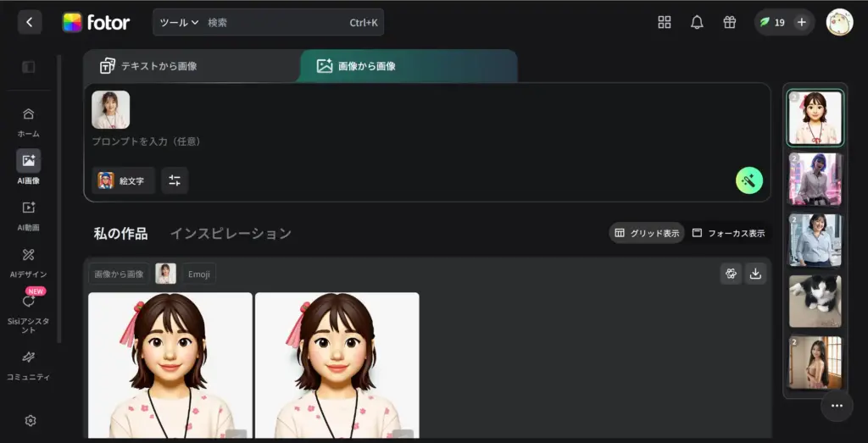Click the gift box icon
The image size is (868, 443).
pos(729,22)
